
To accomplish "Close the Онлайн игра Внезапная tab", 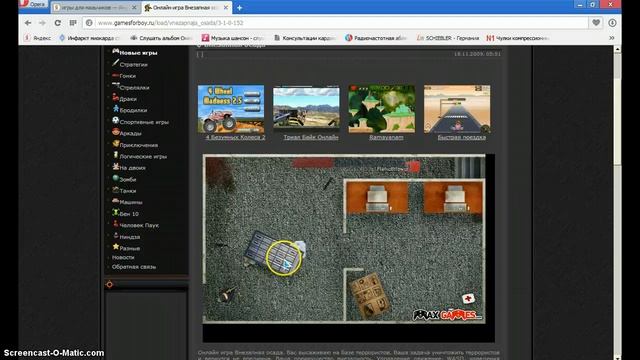I will click(x=225, y=7).
